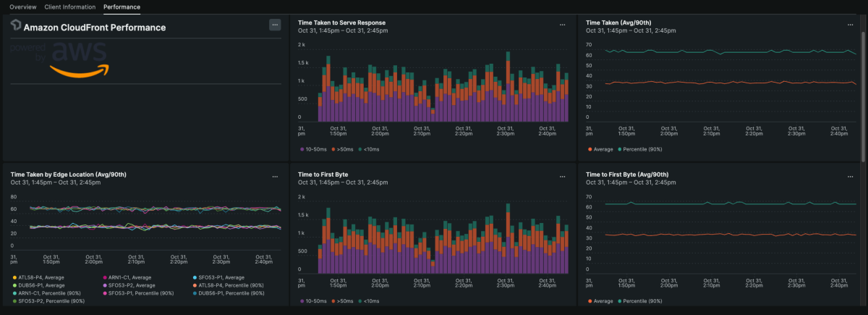Image resolution: width=868 pixels, height=315 pixels.
Task: Switch to the Overview tab
Action: (x=22, y=7)
